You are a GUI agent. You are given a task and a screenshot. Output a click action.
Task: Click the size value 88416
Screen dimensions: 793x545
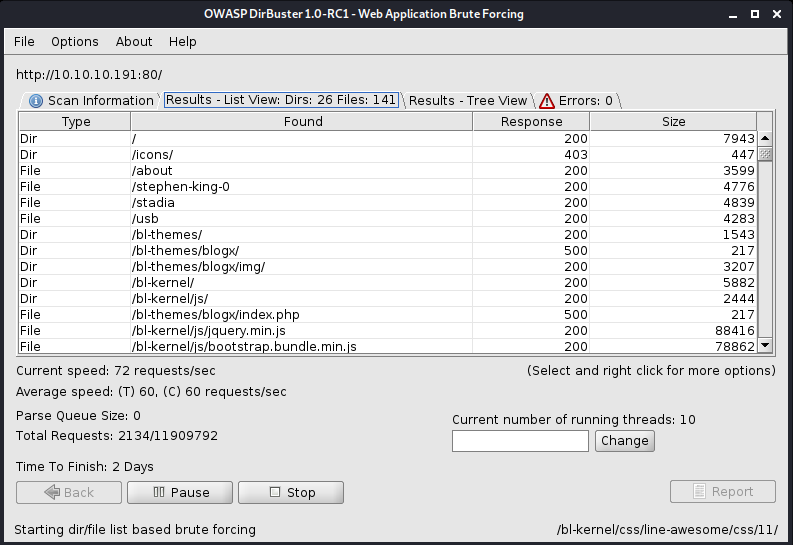(x=734, y=331)
